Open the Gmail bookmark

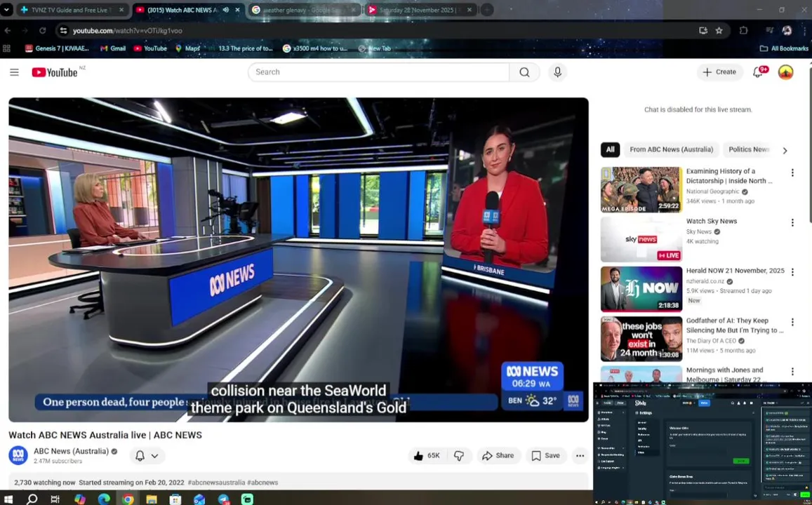coord(113,48)
